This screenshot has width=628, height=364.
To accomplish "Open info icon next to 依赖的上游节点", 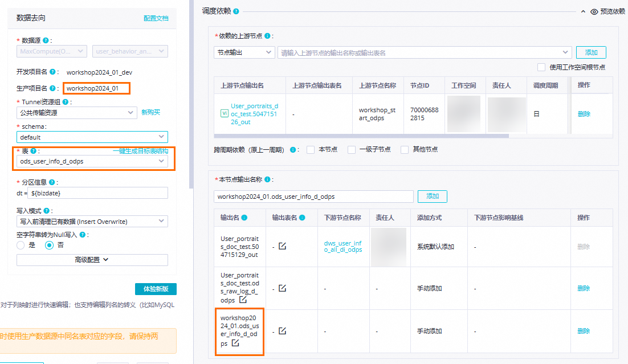I will click(x=267, y=36).
